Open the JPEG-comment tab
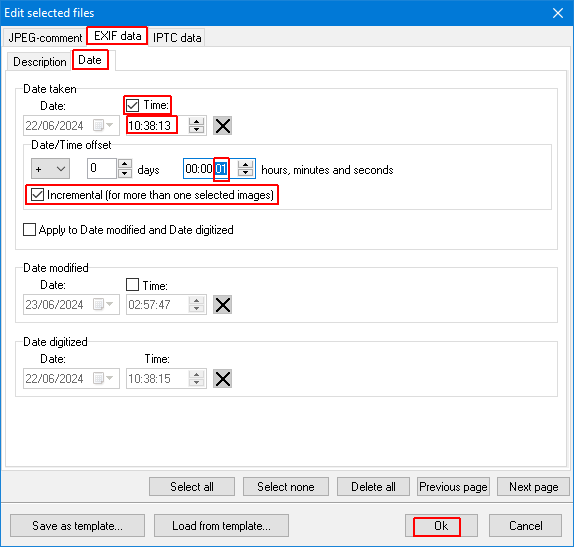Viewport: 574px width, 547px height. 45,38
